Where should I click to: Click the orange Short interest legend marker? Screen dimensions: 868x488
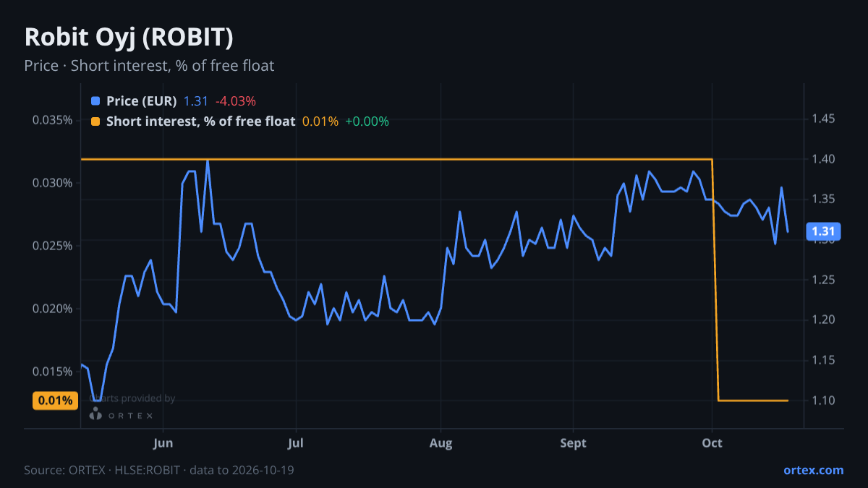95,121
